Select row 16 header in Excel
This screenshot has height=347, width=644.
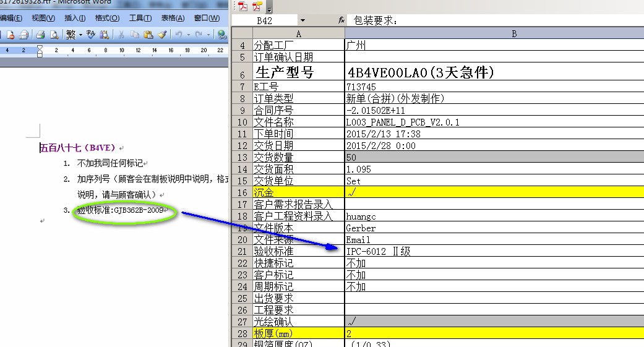click(x=243, y=192)
